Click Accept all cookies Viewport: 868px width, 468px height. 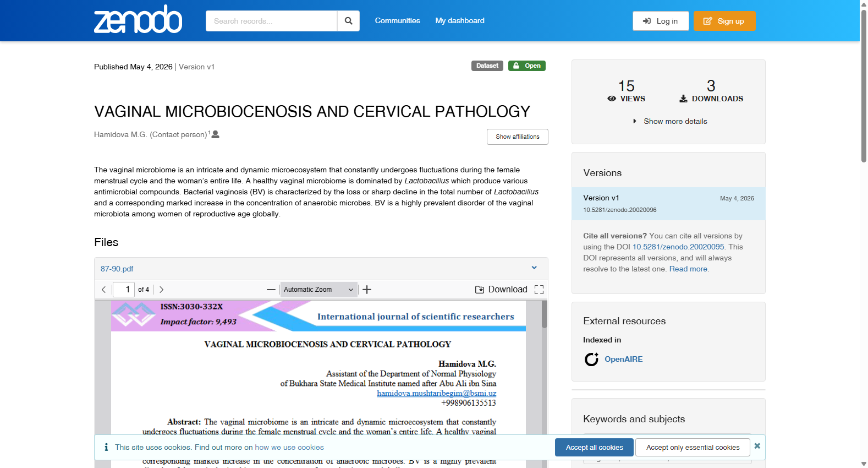[x=594, y=448]
